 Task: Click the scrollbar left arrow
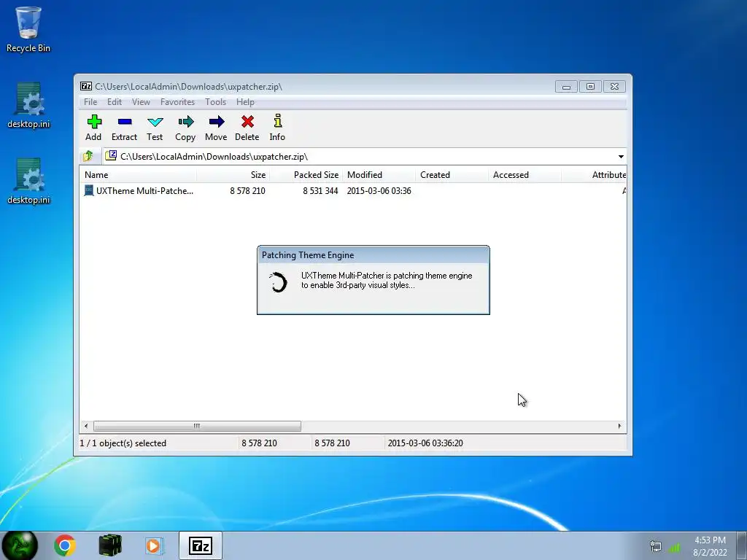click(x=86, y=426)
